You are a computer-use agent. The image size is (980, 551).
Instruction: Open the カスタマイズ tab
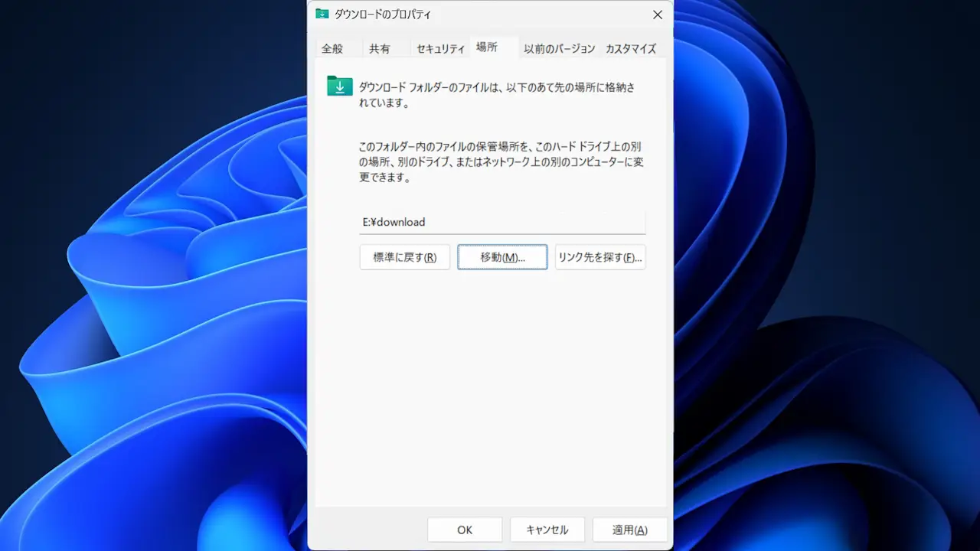(x=631, y=48)
